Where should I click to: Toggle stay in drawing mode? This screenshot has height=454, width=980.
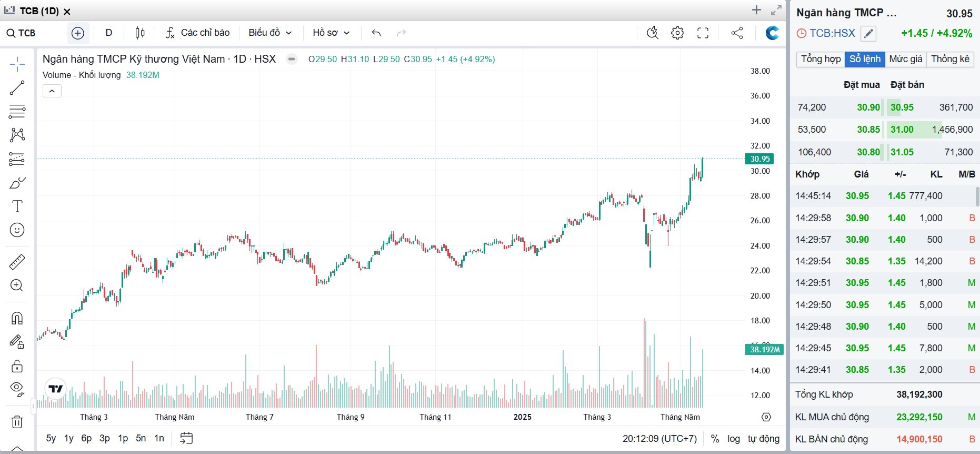(17, 342)
